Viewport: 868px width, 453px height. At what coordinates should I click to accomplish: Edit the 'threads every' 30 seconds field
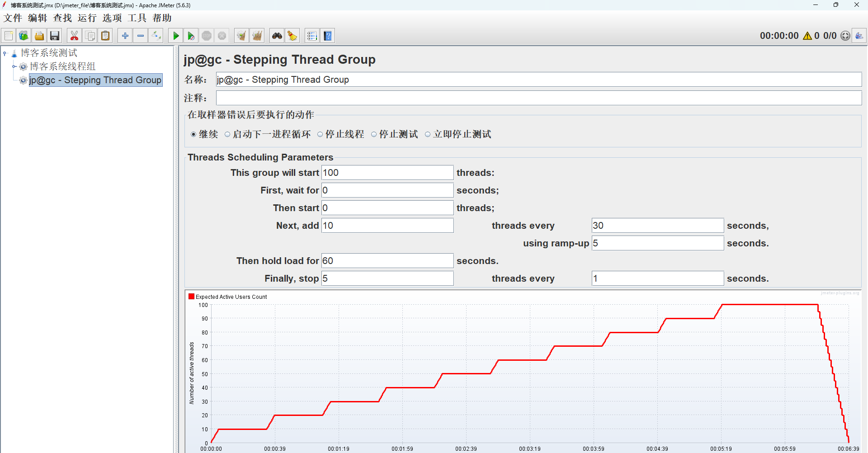point(658,226)
